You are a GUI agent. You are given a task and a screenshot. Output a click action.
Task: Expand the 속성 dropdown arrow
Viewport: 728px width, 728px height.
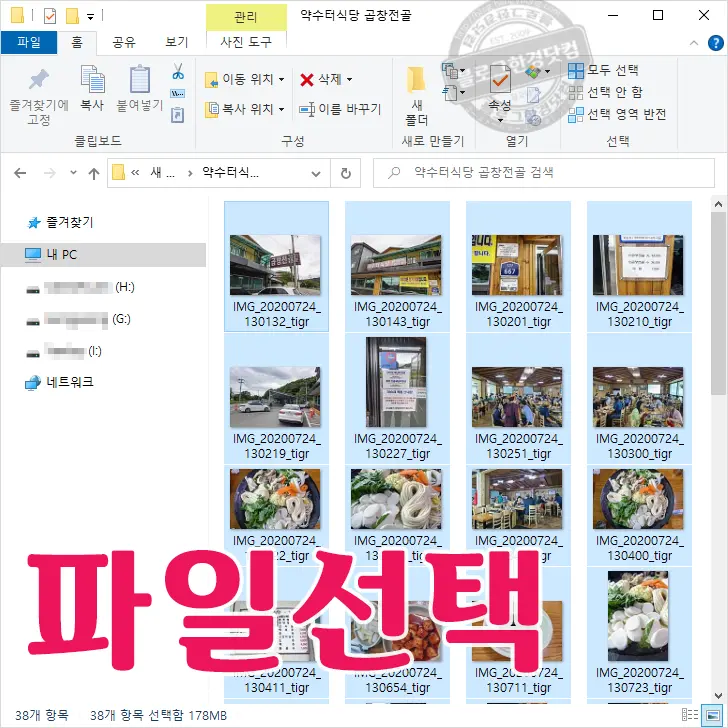click(500, 120)
